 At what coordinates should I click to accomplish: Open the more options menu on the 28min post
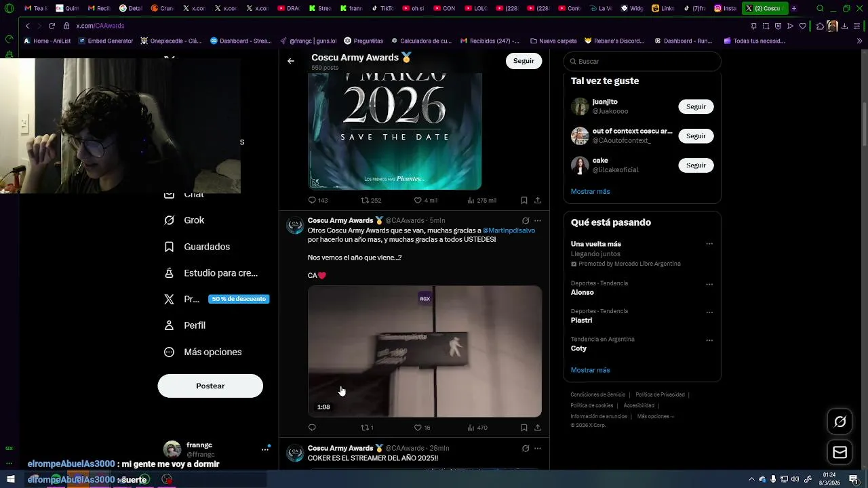[538, 448]
